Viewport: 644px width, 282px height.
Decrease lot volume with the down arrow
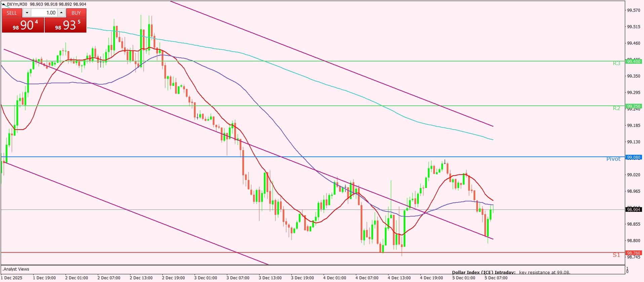[27, 13]
